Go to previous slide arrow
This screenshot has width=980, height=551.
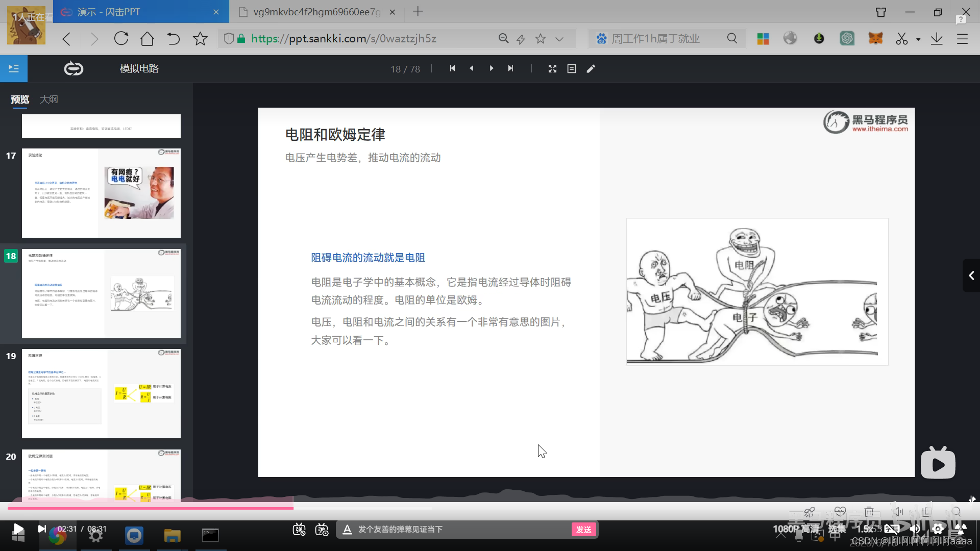(472, 68)
